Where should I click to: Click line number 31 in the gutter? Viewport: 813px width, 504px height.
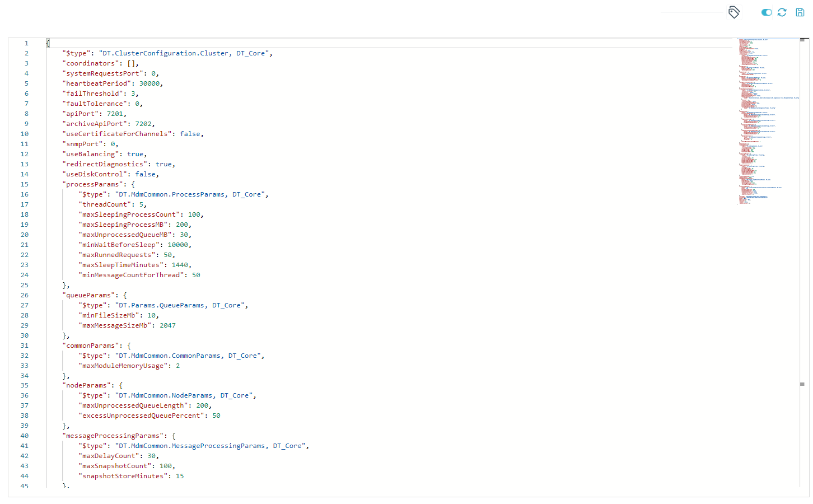tap(25, 346)
